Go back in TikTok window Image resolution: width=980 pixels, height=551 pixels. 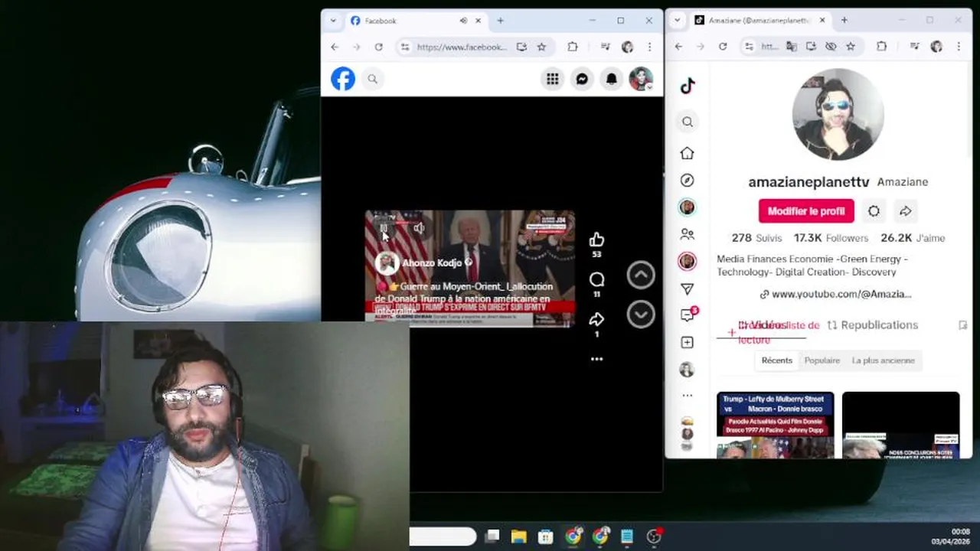point(678,47)
